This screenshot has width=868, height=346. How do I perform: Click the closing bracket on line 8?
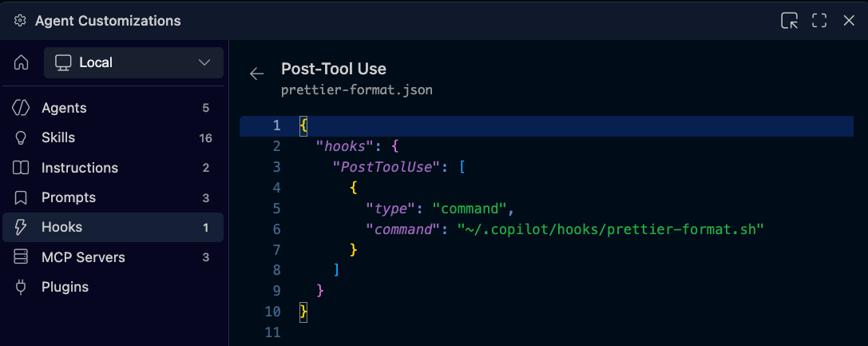[x=336, y=270]
